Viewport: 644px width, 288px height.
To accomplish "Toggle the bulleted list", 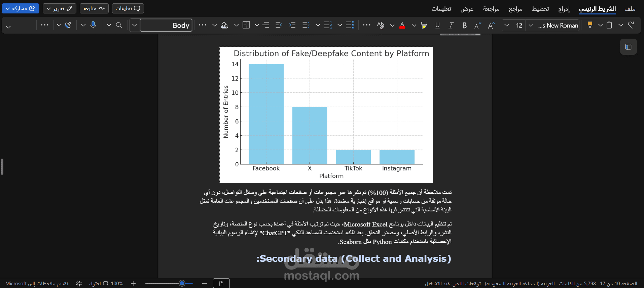I will point(350,25).
